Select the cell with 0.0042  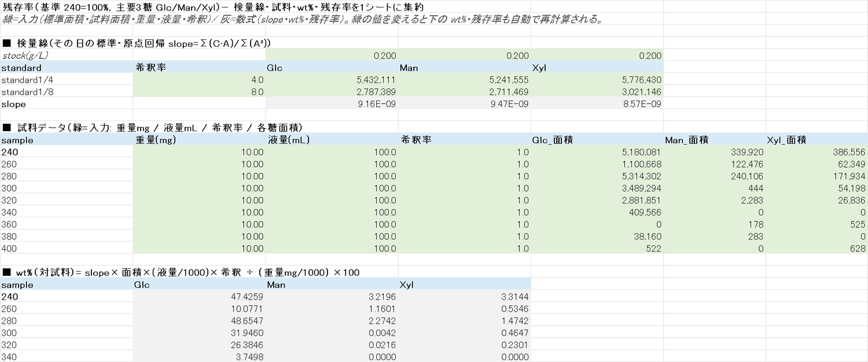coord(332,333)
